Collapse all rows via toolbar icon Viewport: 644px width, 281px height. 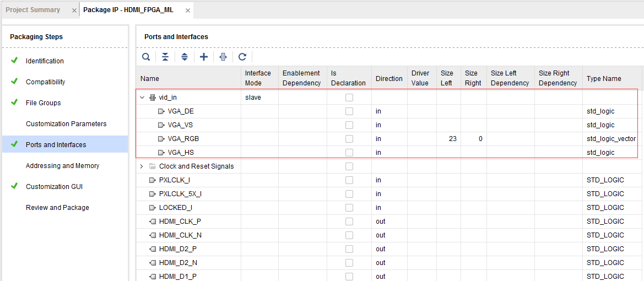[x=165, y=57]
